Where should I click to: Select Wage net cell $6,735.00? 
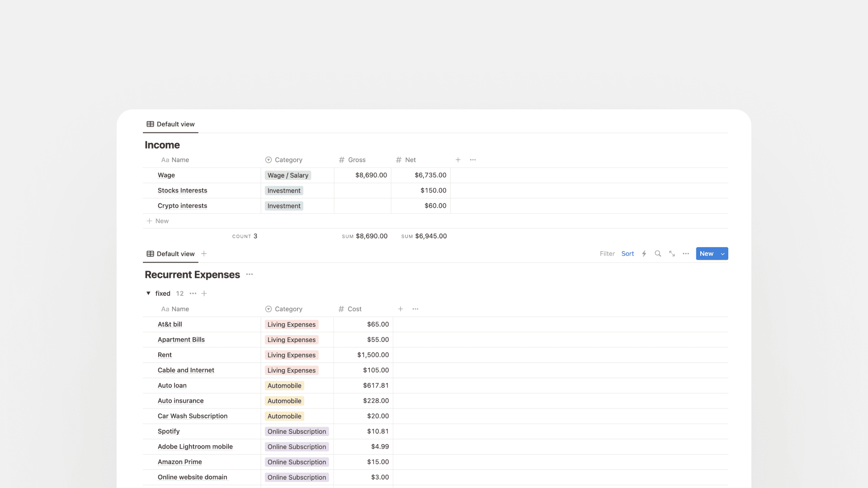(x=421, y=175)
